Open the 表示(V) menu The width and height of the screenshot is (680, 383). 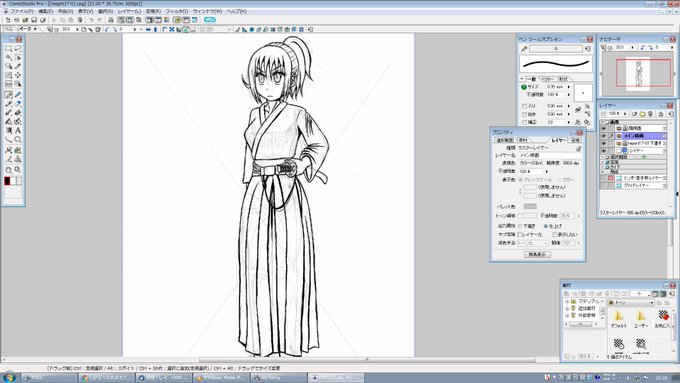85,11
